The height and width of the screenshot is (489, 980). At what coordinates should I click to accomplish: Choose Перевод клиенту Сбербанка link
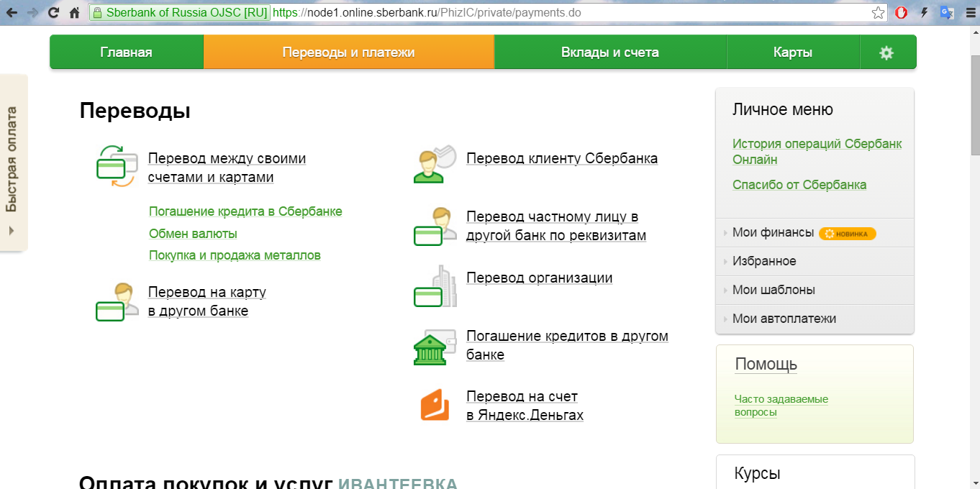click(562, 158)
